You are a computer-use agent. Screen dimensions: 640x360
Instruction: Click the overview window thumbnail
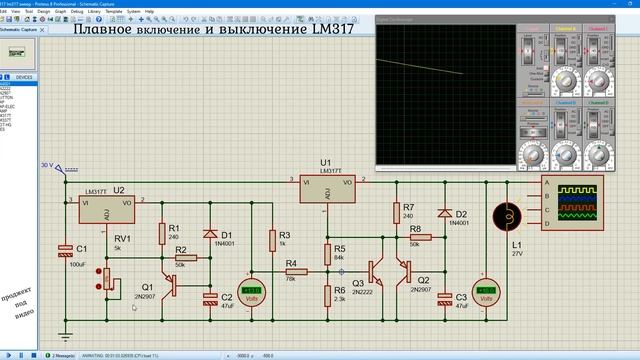[x=17, y=53]
